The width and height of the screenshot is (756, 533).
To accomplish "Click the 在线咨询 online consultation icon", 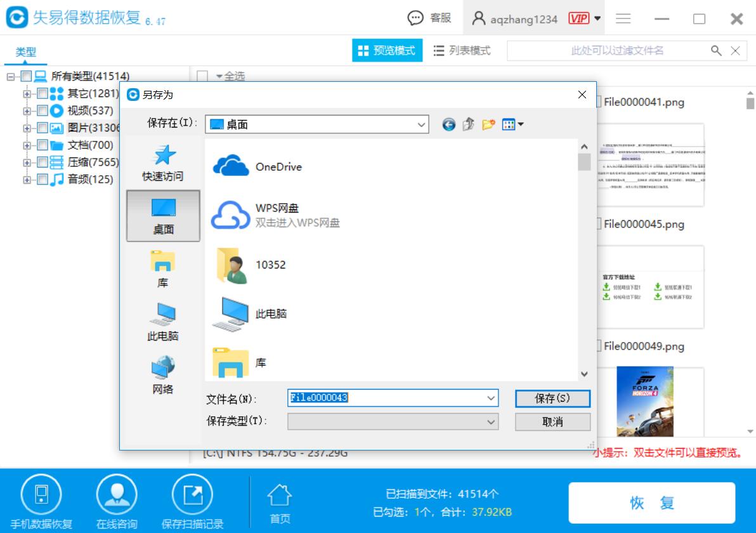I will (x=117, y=494).
